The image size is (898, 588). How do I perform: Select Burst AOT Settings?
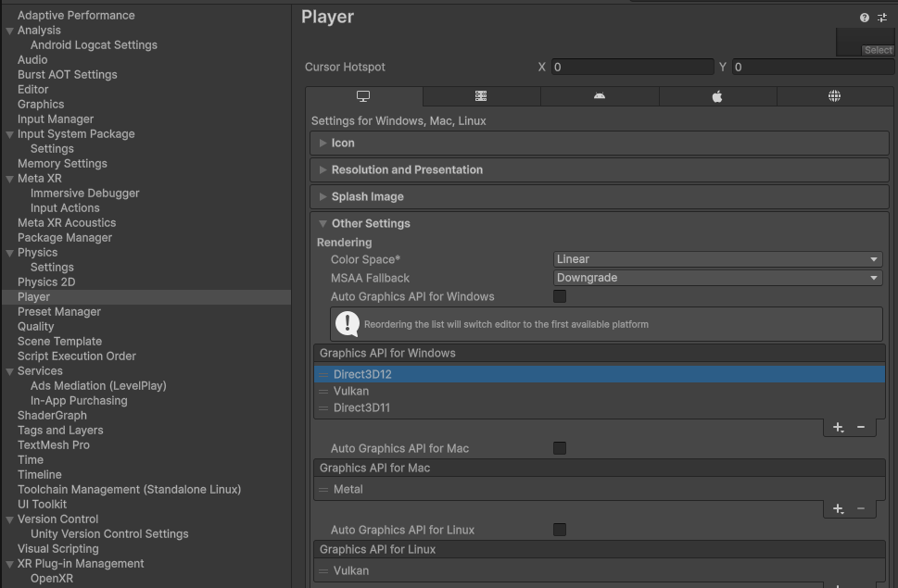click(x=67, y=74)
